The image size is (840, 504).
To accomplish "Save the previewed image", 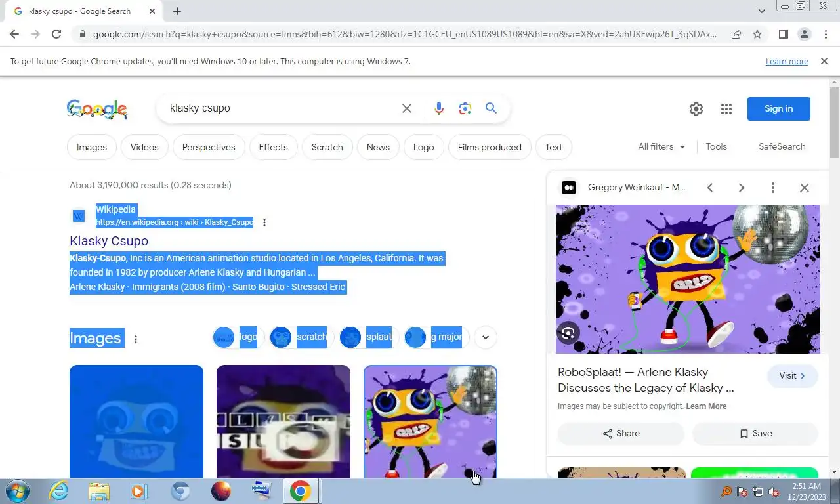I will pos(755,434).
